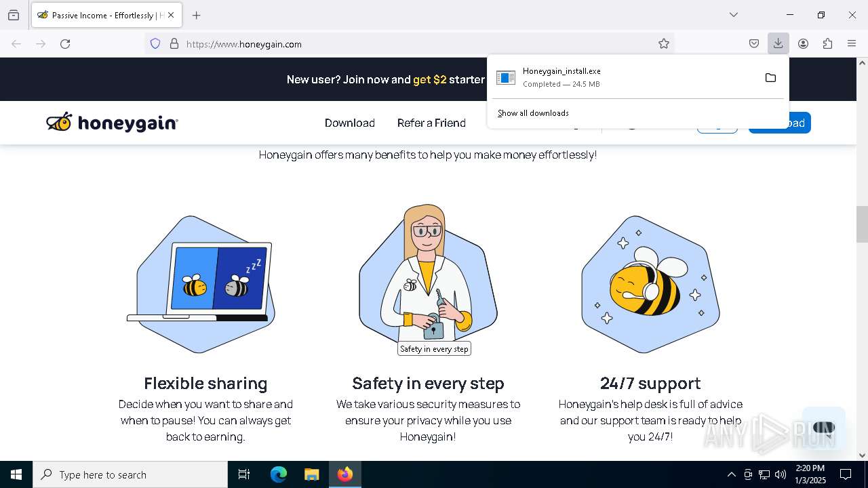Close the Passive Income tab
Viewport: 868px width, 488px height.
171,15
